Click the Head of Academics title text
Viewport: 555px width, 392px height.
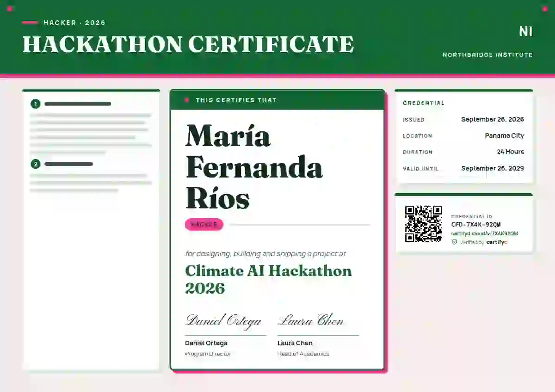tap(303, 354)
